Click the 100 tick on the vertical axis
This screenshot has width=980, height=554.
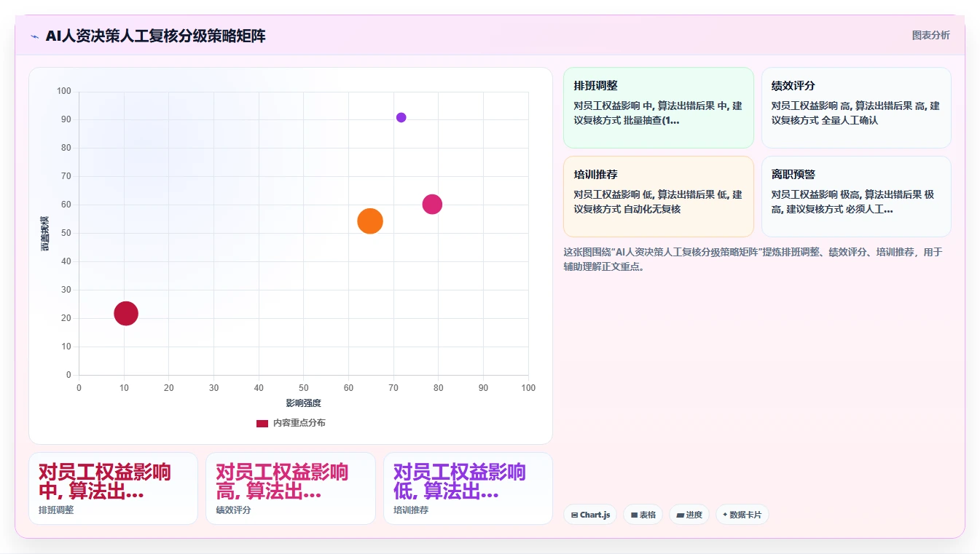(64, 91)
